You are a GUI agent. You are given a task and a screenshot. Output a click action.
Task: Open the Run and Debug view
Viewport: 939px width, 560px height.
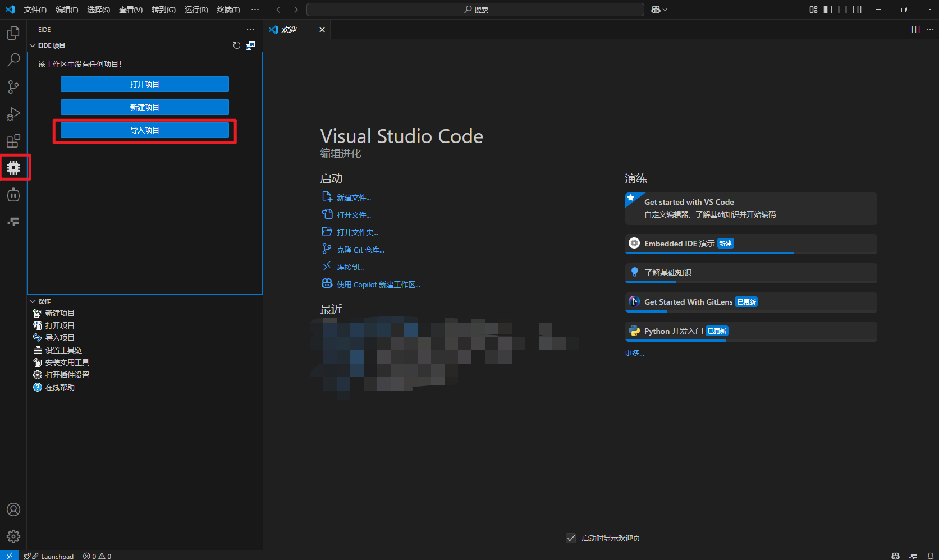point(13,114)
